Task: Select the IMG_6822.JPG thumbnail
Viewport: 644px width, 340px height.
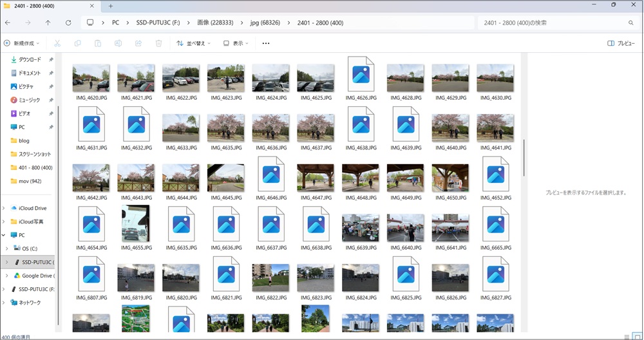Action: tap(270, 278)
